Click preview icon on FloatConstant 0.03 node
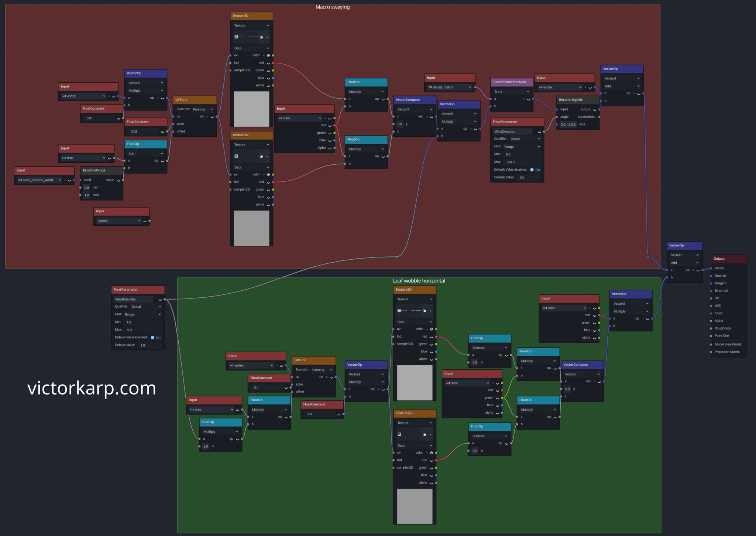The width and height of the screenshot is (756, 536). coord(162,132)
